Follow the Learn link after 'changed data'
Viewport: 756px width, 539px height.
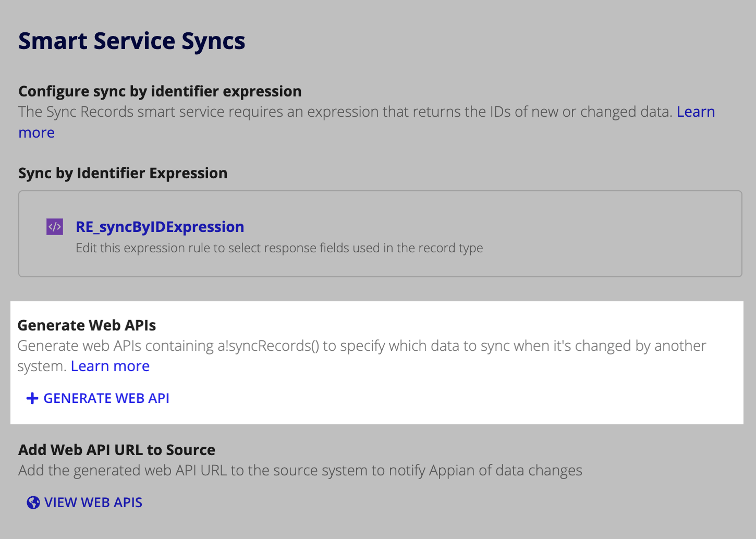[x=696, y=112]
